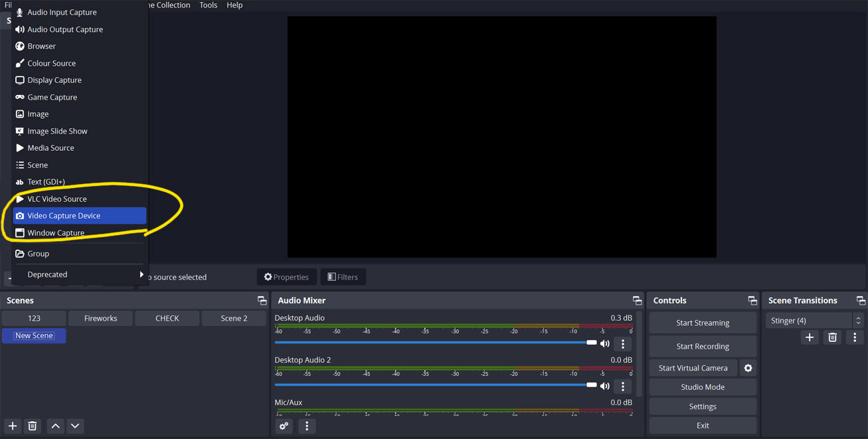Mute Desktop Audio 2 speaker icon
The width and height of the screenshot is (868, 439).
[605, 386]
